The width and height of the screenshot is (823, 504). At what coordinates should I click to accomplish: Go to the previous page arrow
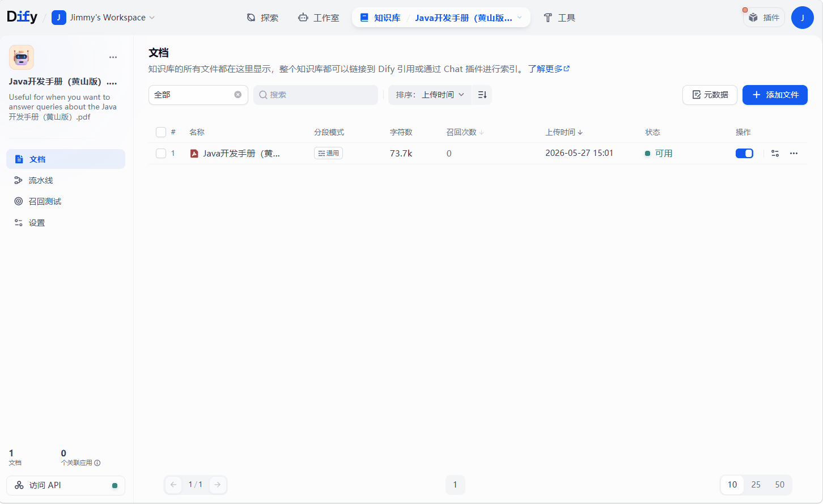[173, 485]
